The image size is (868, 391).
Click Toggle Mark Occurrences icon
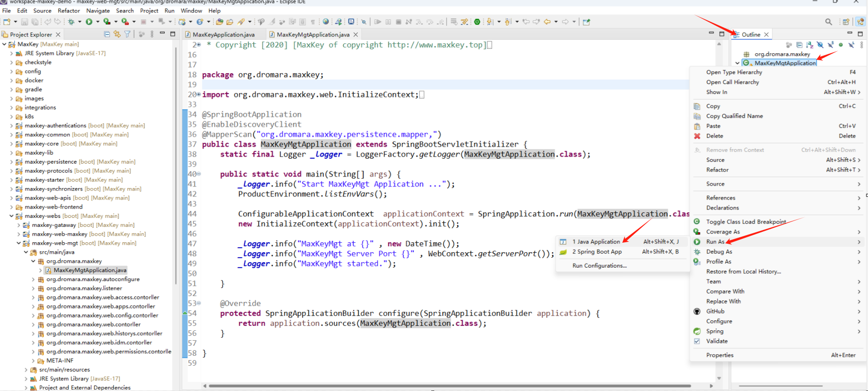point(272,22)
